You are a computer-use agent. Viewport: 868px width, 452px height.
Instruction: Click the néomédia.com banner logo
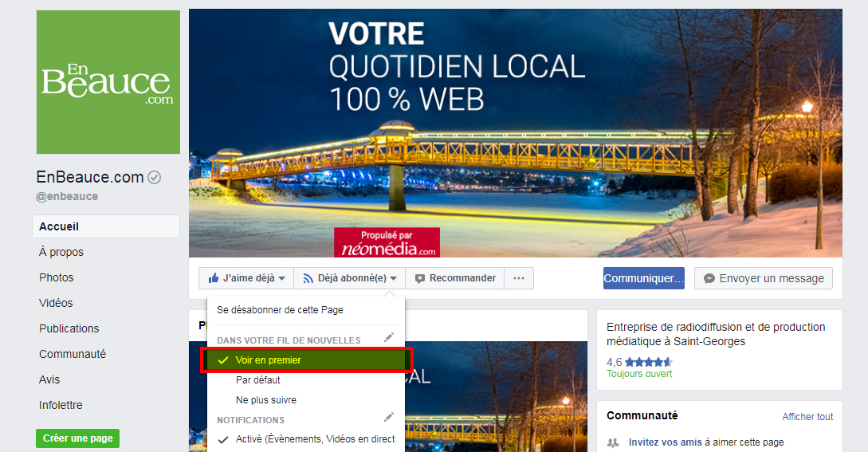coord(387,242)
